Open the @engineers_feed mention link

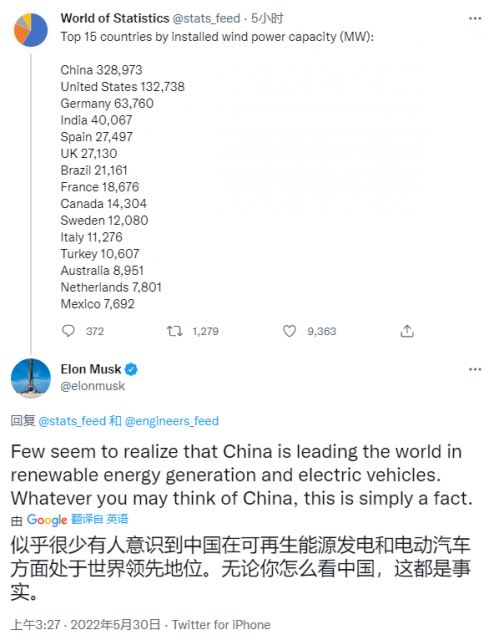pyautogui.click(x=171, y=421)
